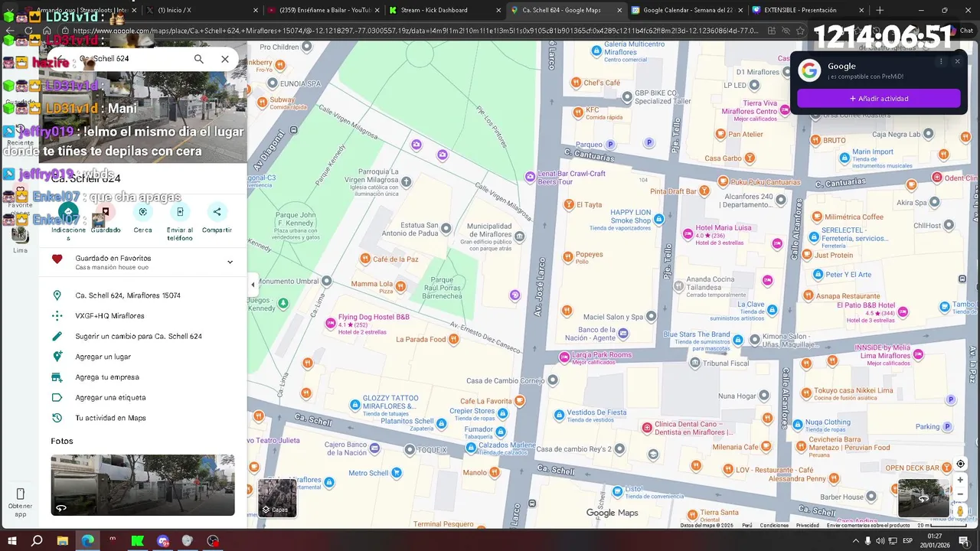980x551 pixels.
Task: Click the Indicaciones directions icon
Action: tap(69, 212)
